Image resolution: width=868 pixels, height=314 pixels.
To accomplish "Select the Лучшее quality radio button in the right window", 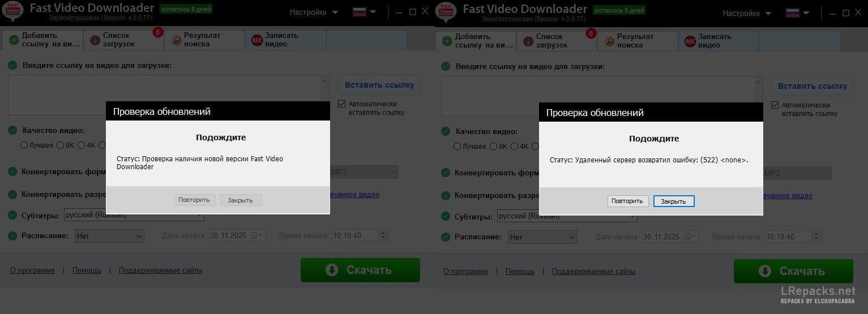I will [x=457, y=145].
